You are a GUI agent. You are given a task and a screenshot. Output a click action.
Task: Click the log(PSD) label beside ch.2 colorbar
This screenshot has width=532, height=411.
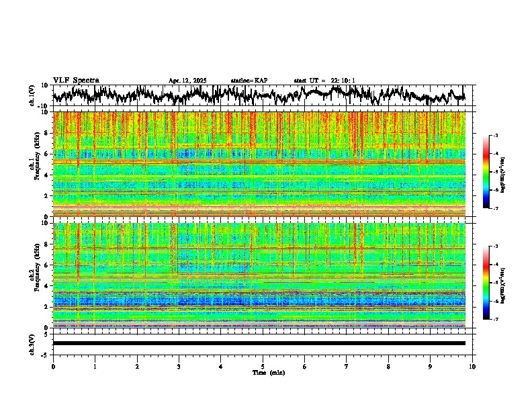(503, 285)
